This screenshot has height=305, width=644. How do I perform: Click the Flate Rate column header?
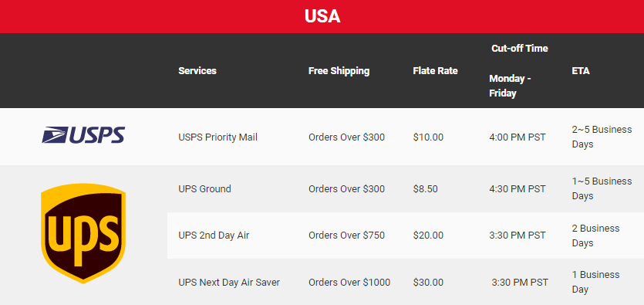coord(435,71)
